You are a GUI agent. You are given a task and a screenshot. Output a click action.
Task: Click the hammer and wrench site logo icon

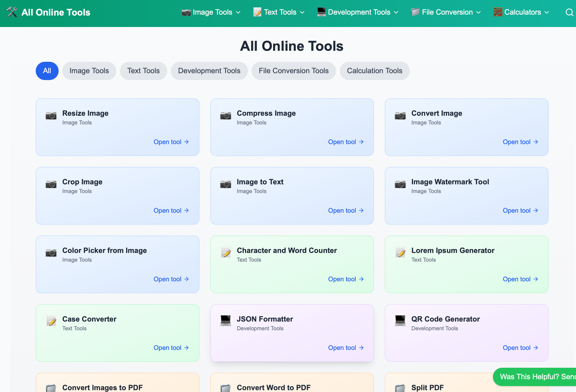coord(12,12)
